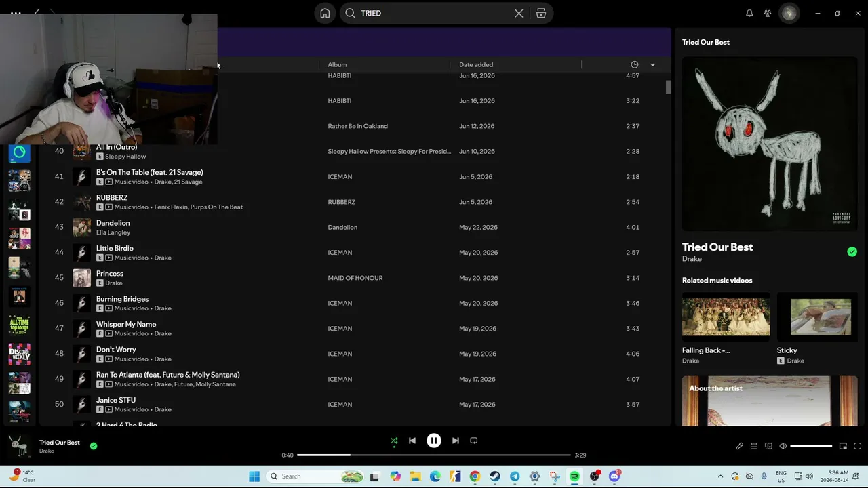Image resolution: width=868 pixels, height=488 pixels.
Task: Open the ICEMAN album for B's On The Table
Action: tap(340, 176)
